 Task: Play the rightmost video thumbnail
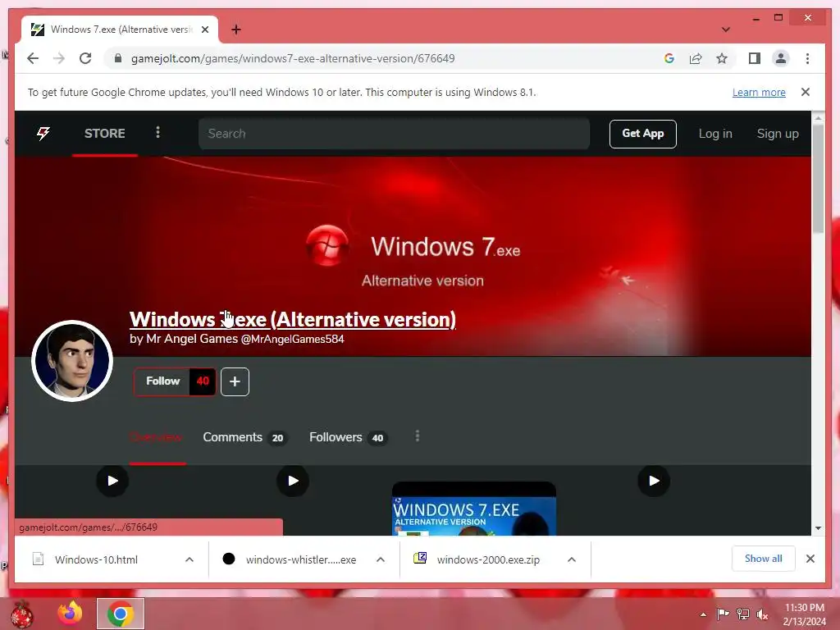654,481
